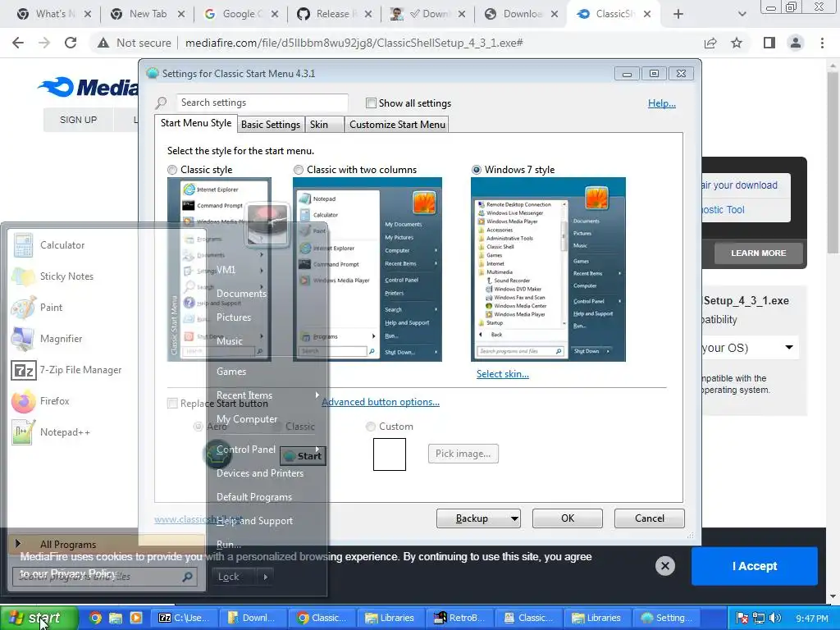Expand the Backup dropdown button
The width and height of the screenshot is (840, 630).
click(514, 518)
